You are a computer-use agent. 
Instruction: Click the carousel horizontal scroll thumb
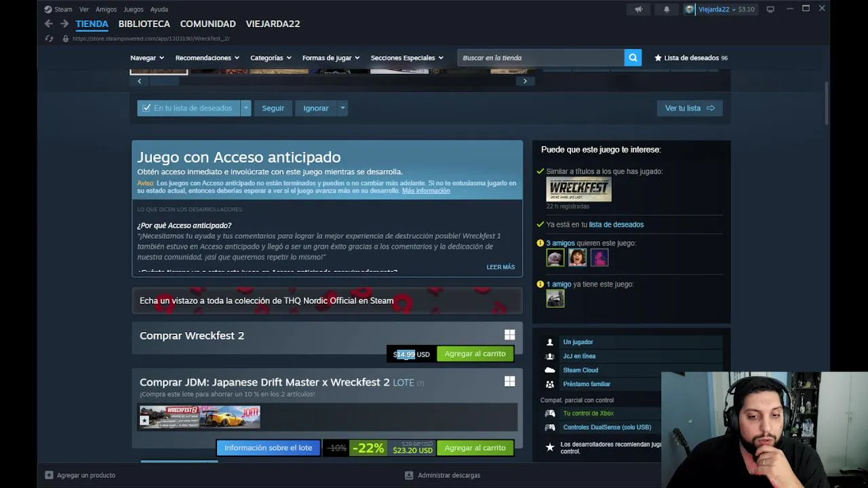click(x=164, y=81)
